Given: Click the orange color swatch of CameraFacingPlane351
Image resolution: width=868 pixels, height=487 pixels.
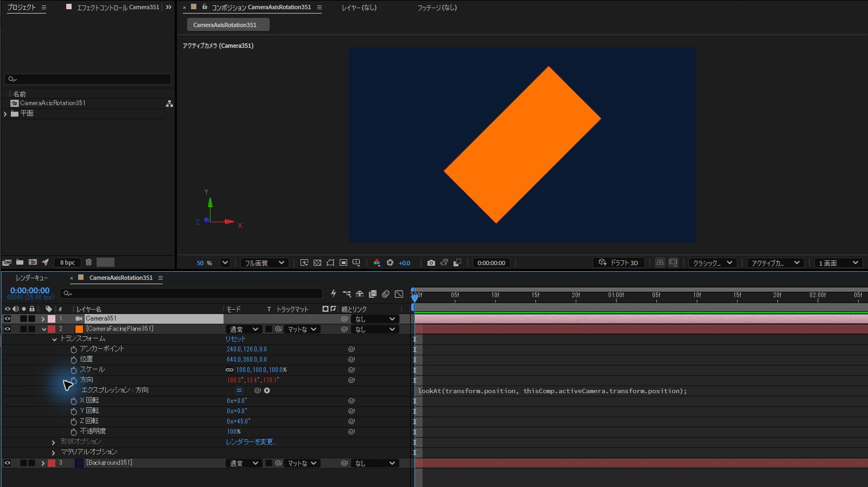Looking at the screenshot, I should pyautogui.click(x=79, y=329).
